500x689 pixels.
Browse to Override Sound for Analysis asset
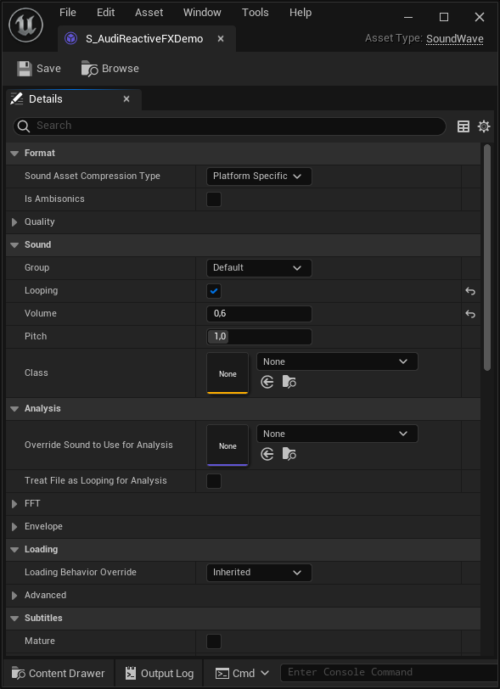(289, 454)
